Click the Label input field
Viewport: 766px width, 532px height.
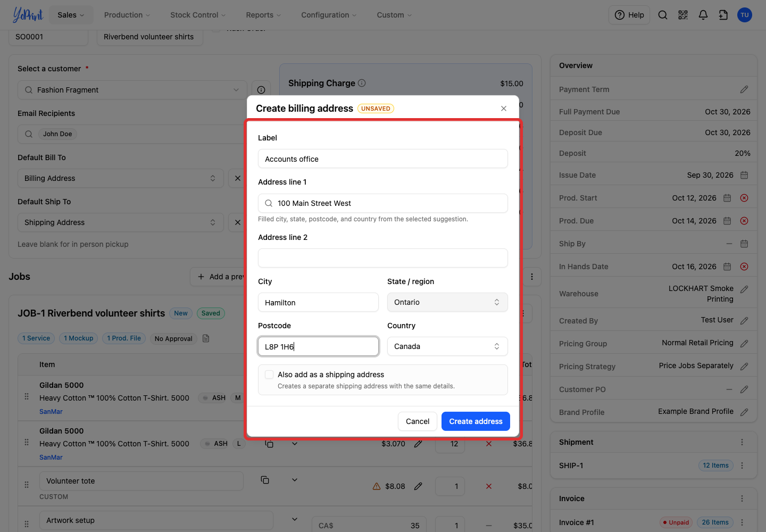[383, 159]
